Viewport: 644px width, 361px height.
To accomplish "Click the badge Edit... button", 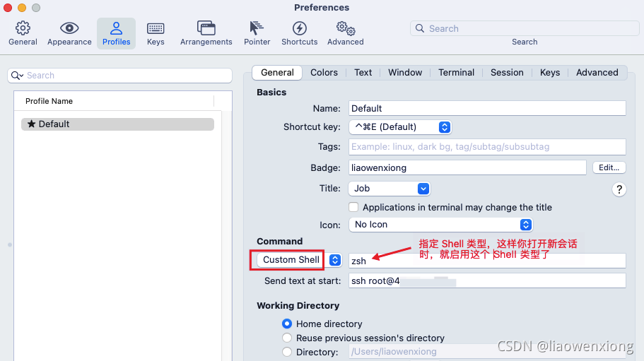I will (609, 167).
